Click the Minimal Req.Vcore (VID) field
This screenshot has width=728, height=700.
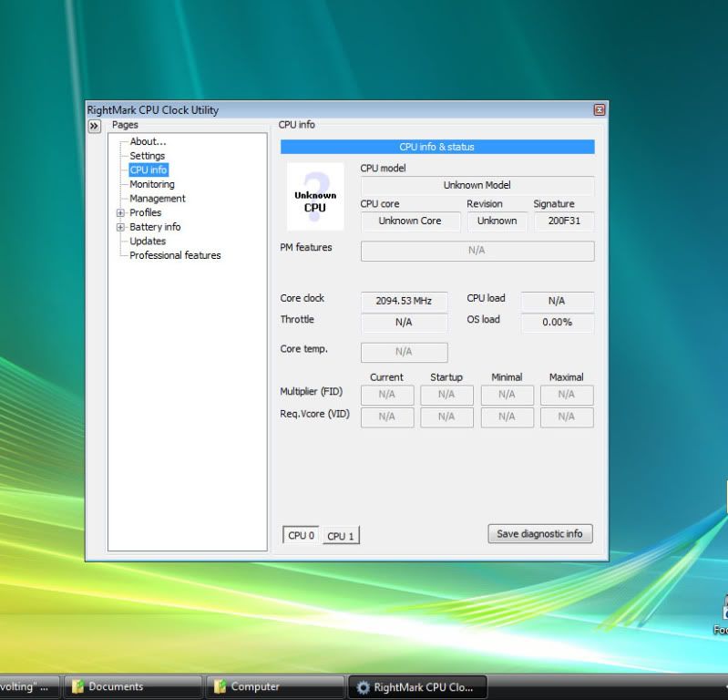(x=507, y=417)
